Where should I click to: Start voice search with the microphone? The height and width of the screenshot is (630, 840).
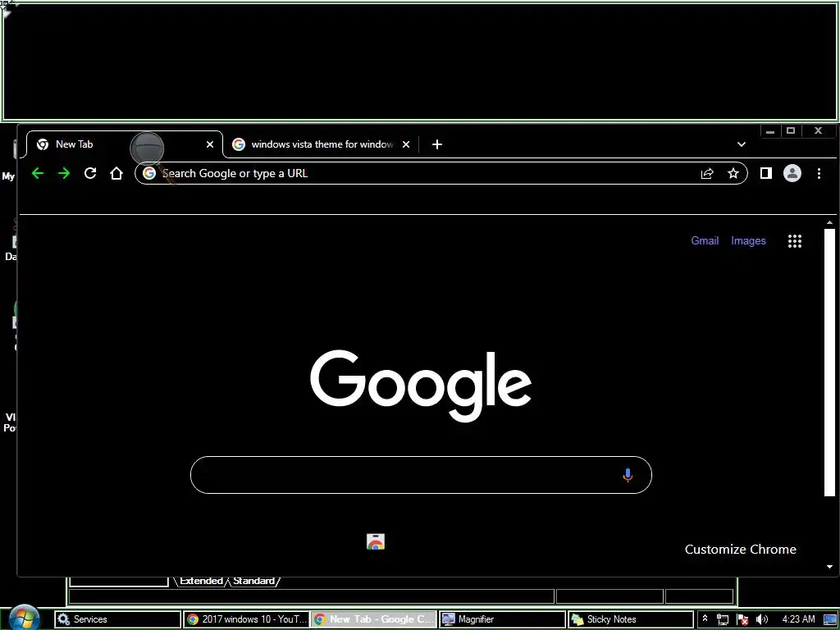628,475
